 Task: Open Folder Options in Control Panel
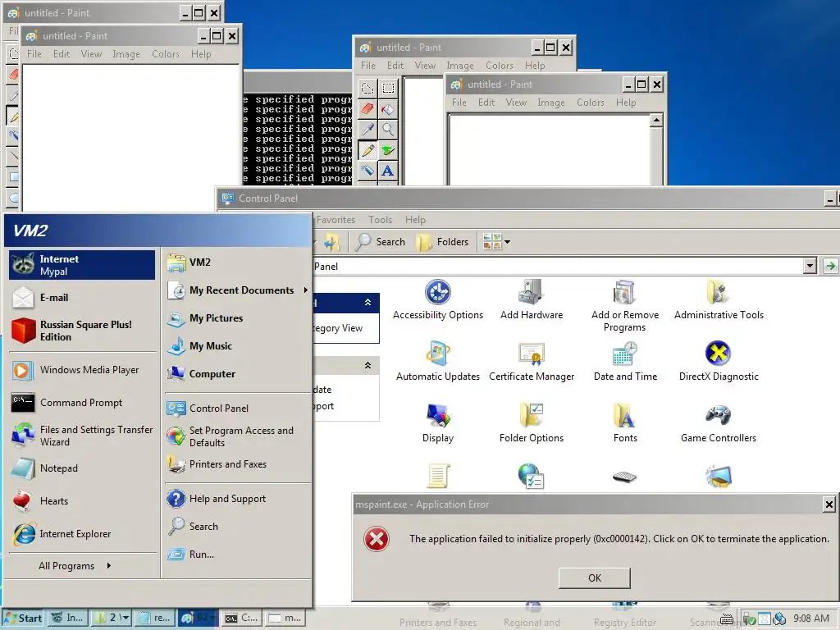coord(532,423)
